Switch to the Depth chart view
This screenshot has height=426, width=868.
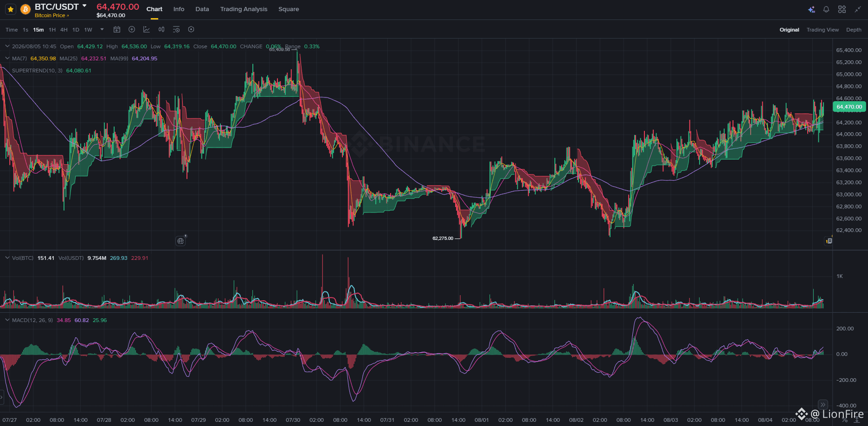point(854,30)
